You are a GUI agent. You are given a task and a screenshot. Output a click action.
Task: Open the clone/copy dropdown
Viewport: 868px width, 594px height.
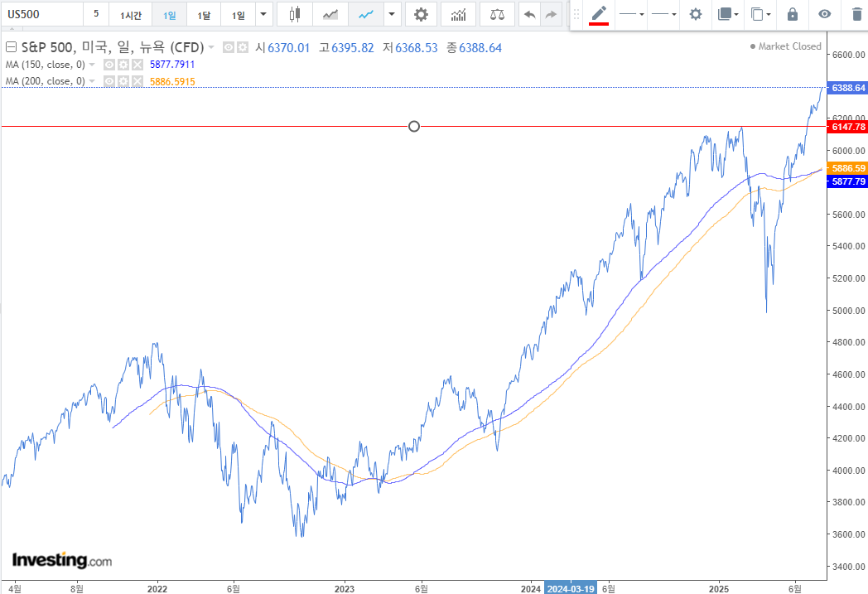760,14
